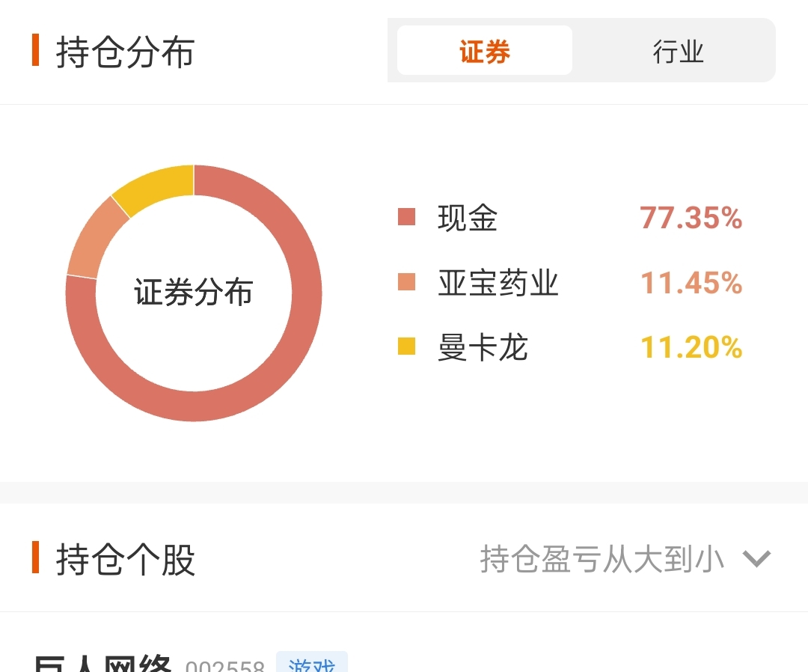Select the 曼卡龙 legend label
Viewport: 808px width, 672px height.
(483, 346)
